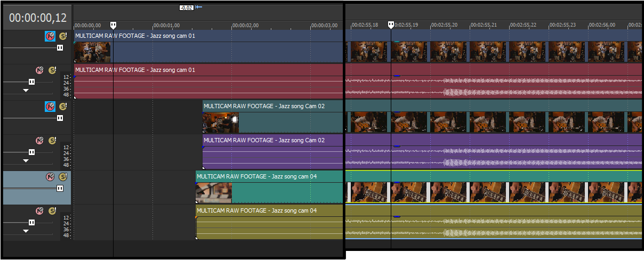
Task: Solo the cam 01 video track
Action: tap(63, 36)
